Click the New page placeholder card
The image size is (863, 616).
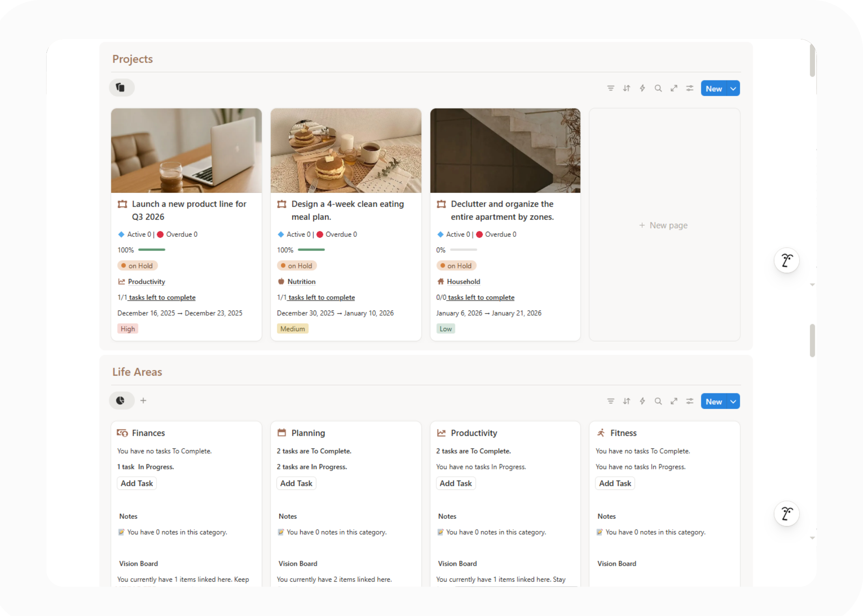[x=664, y=225]
